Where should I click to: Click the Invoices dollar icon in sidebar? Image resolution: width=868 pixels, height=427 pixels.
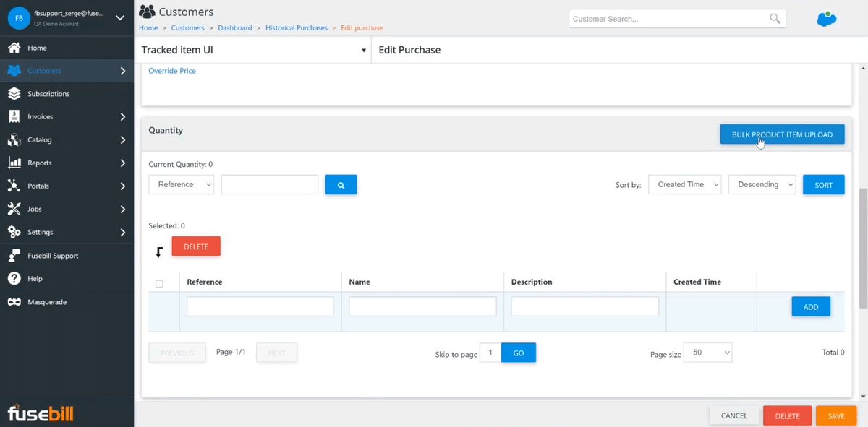pos(14,116)
